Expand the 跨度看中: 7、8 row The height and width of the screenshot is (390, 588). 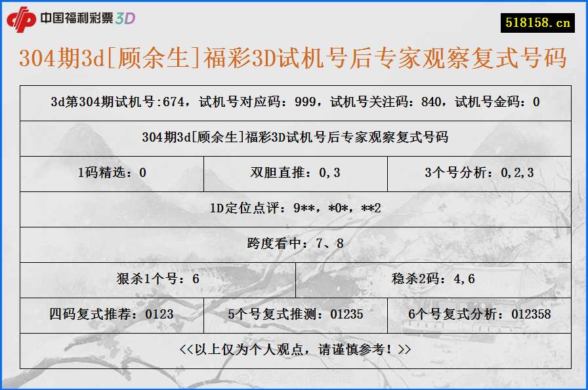[293, 244]
